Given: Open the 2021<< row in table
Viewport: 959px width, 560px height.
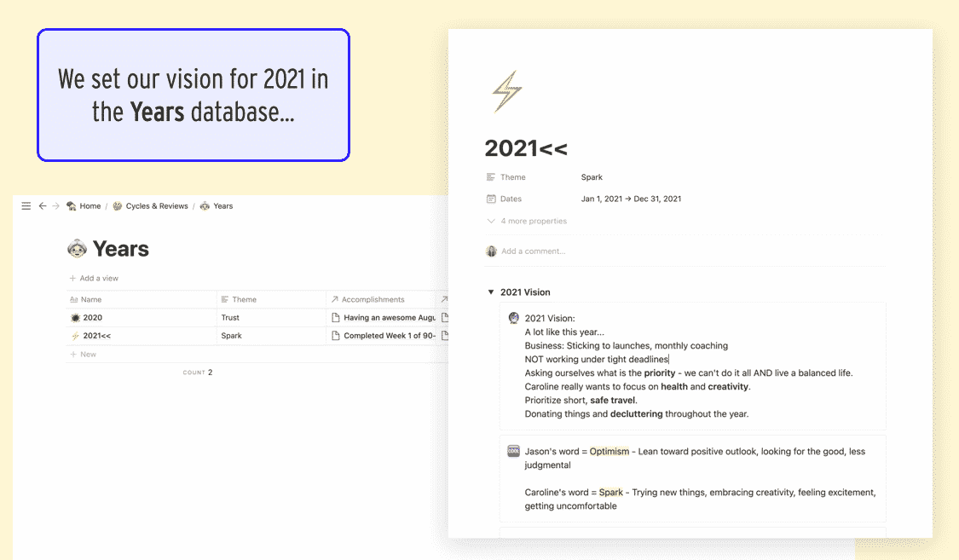Looking at the screenshot, I should pos(96,336).
